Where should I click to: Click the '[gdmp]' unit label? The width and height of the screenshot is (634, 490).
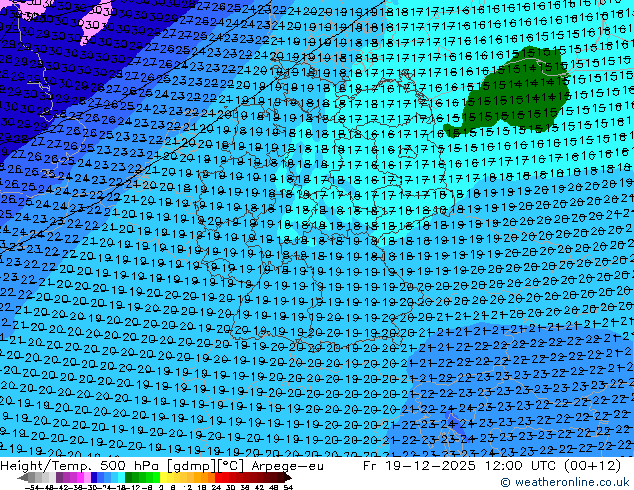[191, 466]
